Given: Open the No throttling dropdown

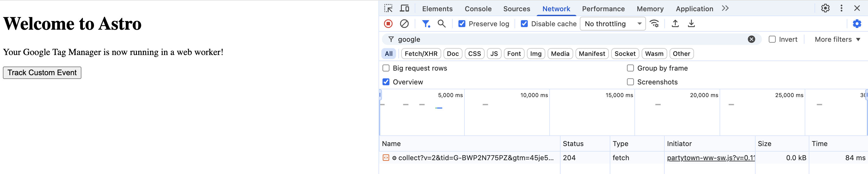Looking at the screenshot, I should (613, 24).
